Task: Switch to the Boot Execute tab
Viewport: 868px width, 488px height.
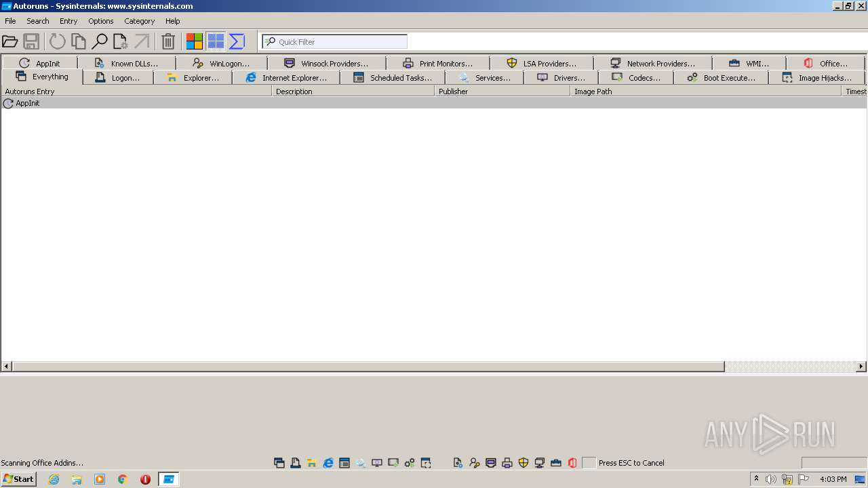Action: [721, 78]
